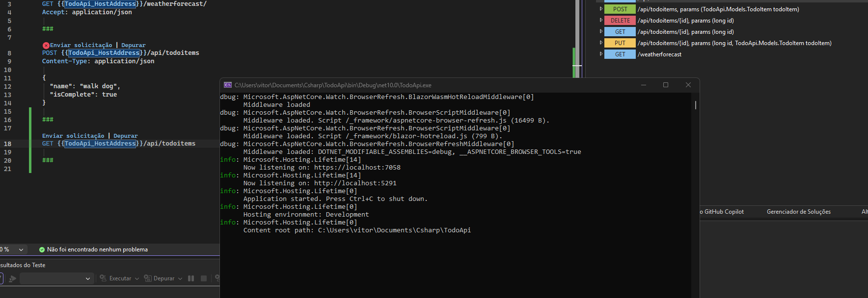Switch to Gerenciador de Soluções tab
This screenshot has height=298, width=868.
pyautogui.click(x=799, y=212)
